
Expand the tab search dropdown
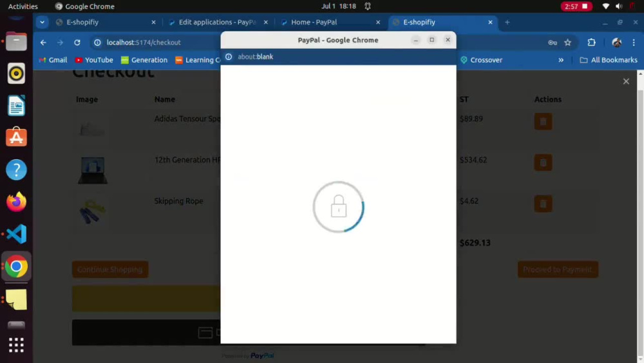tap(43, 22)
